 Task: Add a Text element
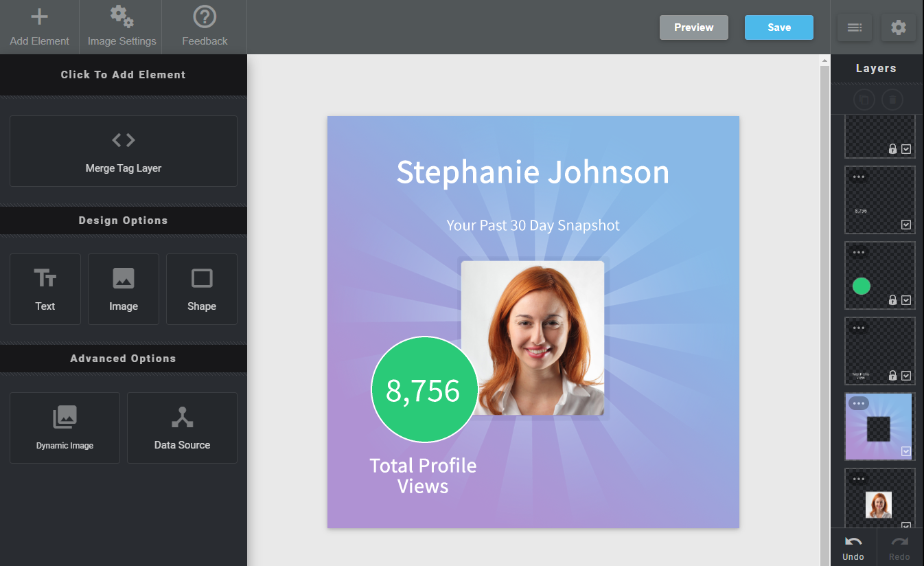pyautogui.click(x=45, y=289)
